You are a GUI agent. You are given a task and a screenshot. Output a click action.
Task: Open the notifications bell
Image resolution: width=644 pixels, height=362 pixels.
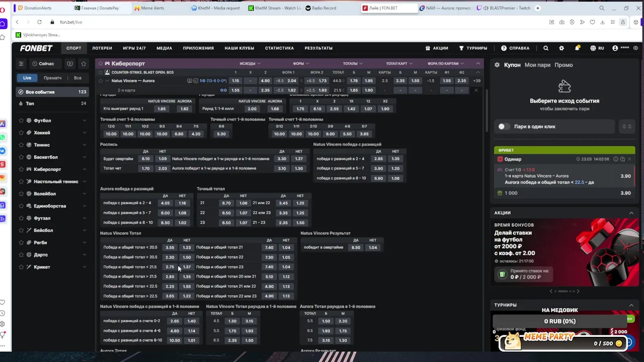577,48
